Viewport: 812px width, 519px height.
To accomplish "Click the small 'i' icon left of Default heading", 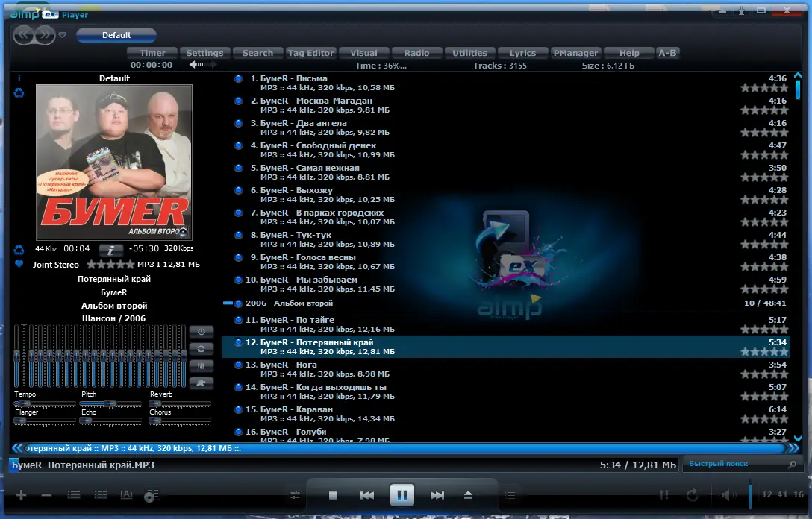I will 19,78.
